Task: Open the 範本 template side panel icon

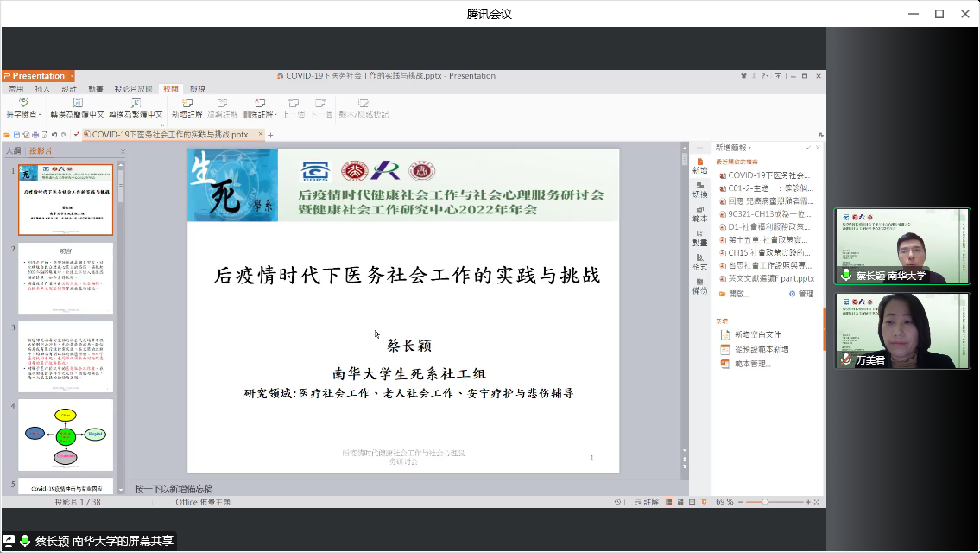Action: click(x=699, y=213)
